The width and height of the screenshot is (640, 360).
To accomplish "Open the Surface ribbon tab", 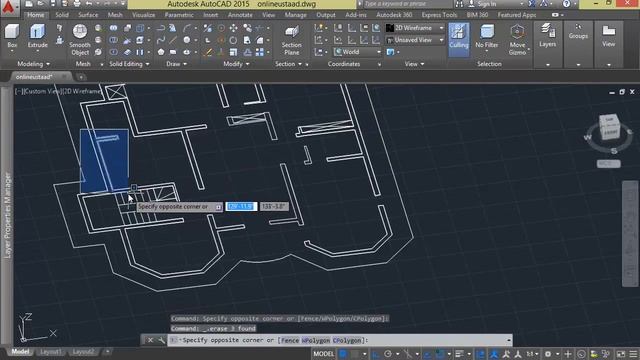I will [88, 15].
